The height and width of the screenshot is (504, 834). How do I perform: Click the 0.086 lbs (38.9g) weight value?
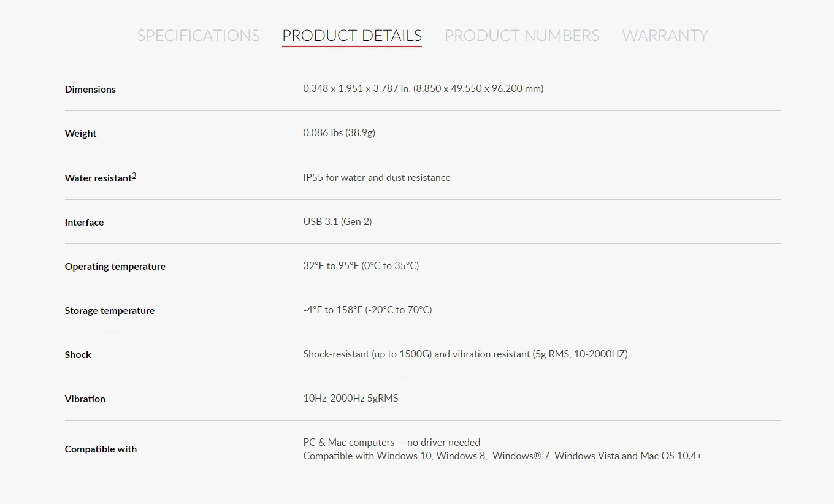(339, 133)
